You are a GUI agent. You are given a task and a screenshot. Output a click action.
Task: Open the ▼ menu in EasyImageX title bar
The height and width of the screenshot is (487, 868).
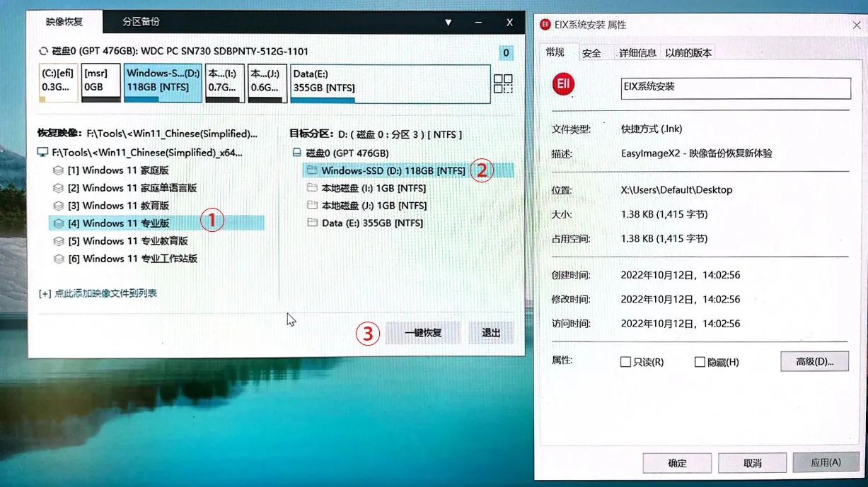[x=449, y=23]
